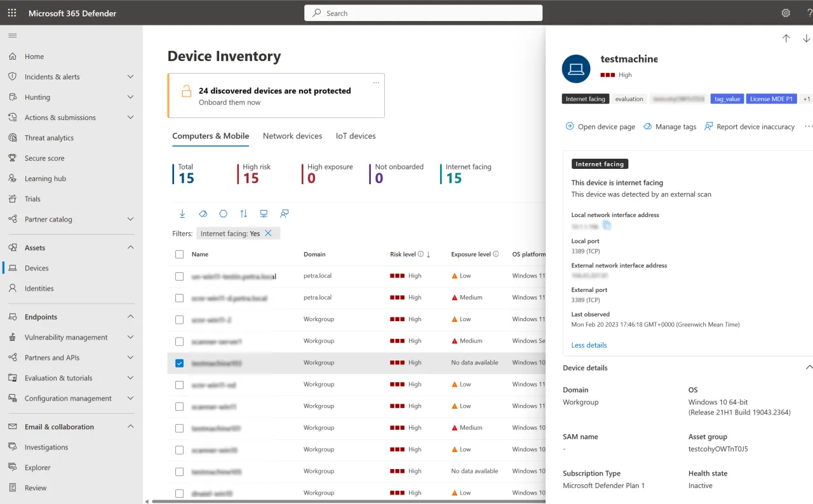This screenshot has width=813, height=504.
Task: Expand the Incidents & alerts navigation section
Action: (x=131, y=76)
